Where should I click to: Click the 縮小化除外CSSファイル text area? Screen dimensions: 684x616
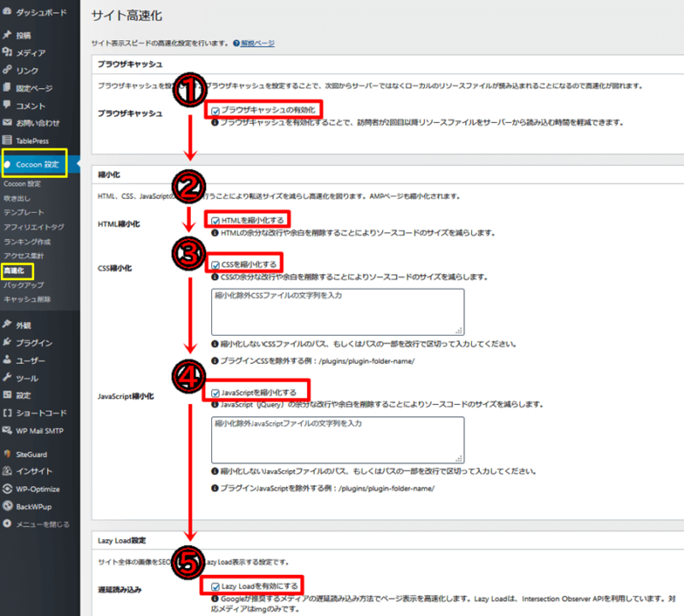[x=338, y=312]
